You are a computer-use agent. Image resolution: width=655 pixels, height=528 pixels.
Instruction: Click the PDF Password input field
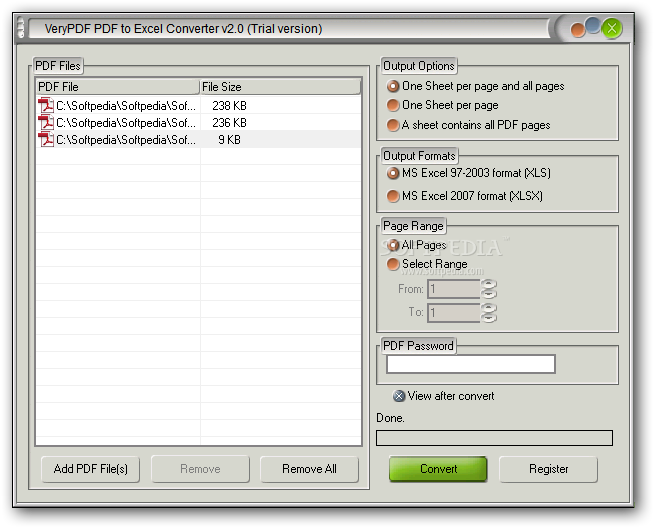(471, 364)
